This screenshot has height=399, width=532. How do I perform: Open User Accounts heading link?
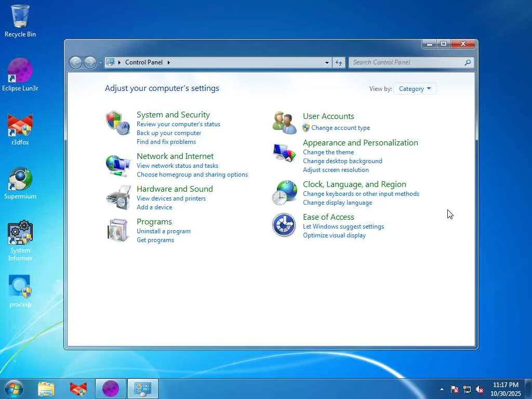click(x=328, y=116)
